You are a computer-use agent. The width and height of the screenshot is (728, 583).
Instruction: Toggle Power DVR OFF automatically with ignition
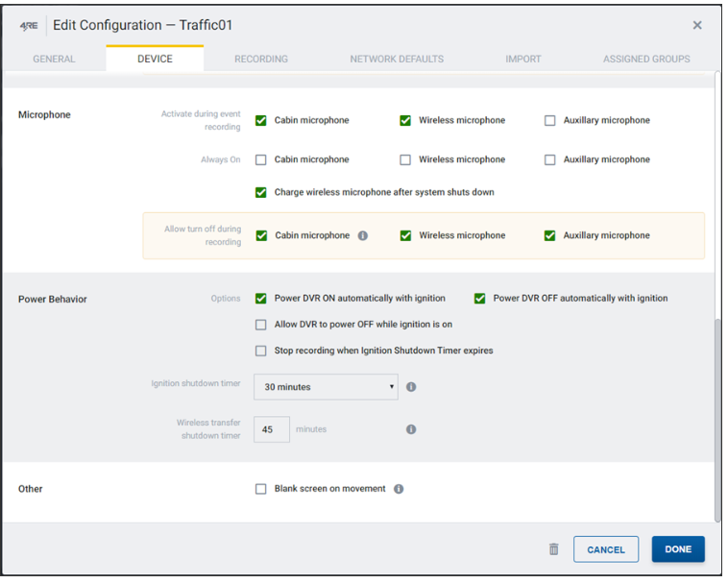(x=479, y=298)
